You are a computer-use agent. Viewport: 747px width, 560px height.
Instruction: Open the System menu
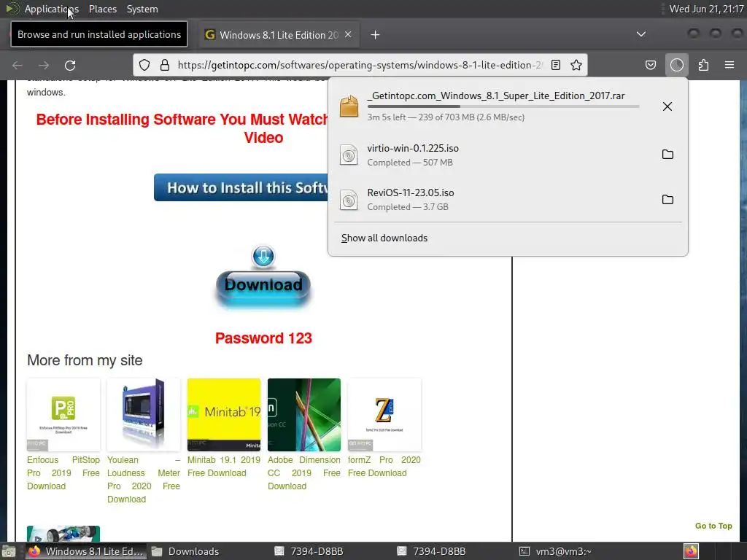coord(142,9)
